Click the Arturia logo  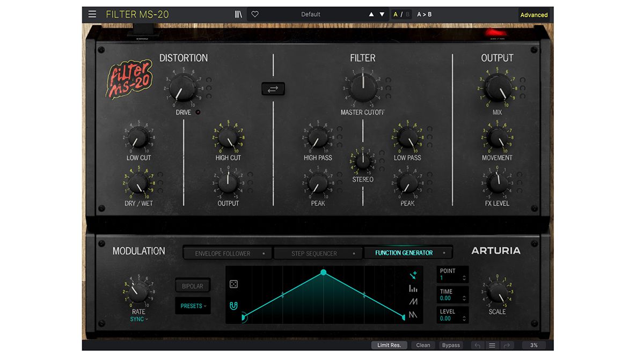495,250
